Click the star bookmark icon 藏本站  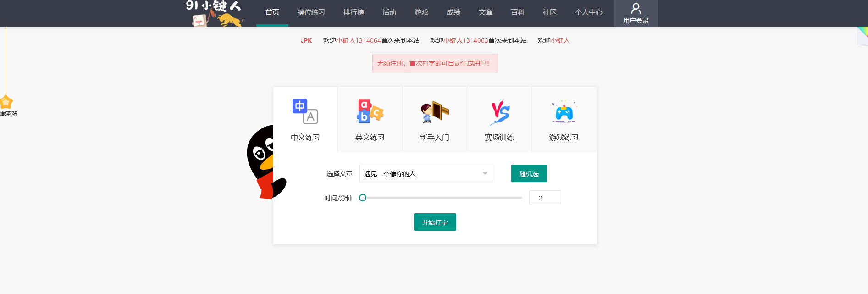tap(6, 102)
